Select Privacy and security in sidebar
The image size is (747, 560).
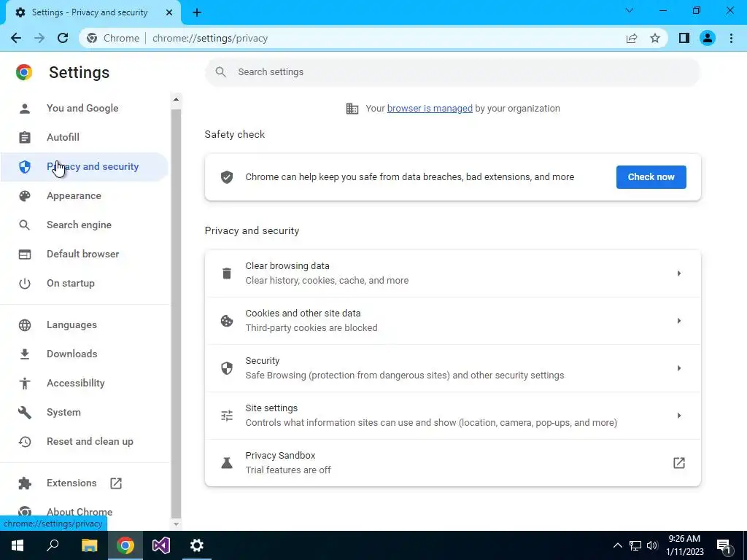tap(85, 167)
